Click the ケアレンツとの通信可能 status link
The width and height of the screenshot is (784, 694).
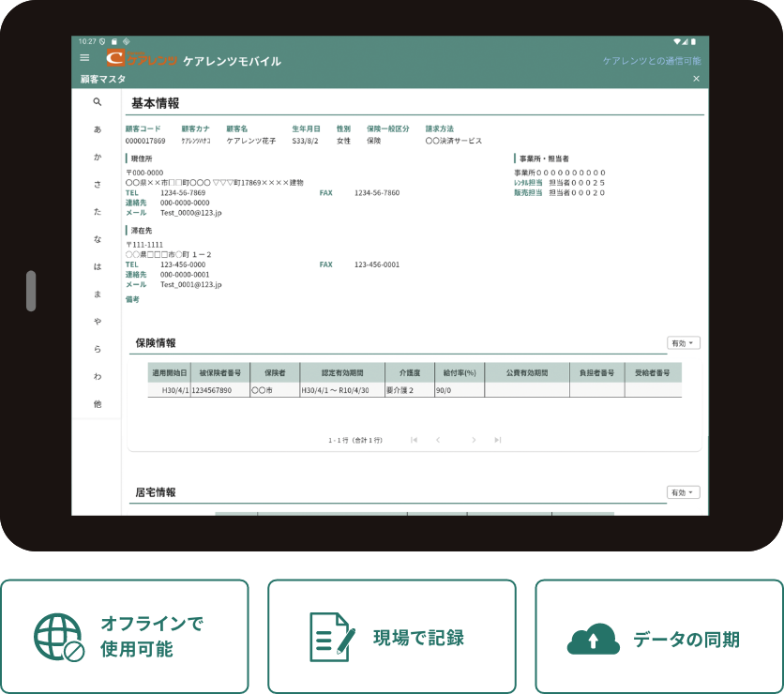click(x=652, y=61)
